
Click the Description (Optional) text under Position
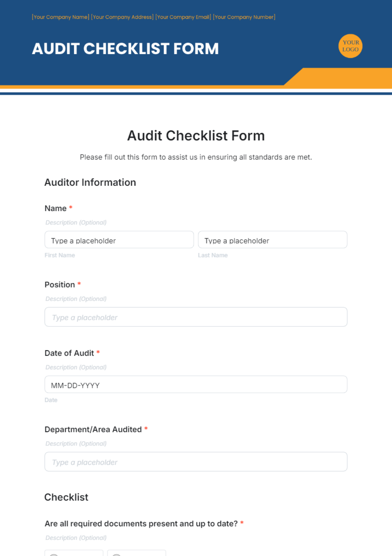(76, 299)
